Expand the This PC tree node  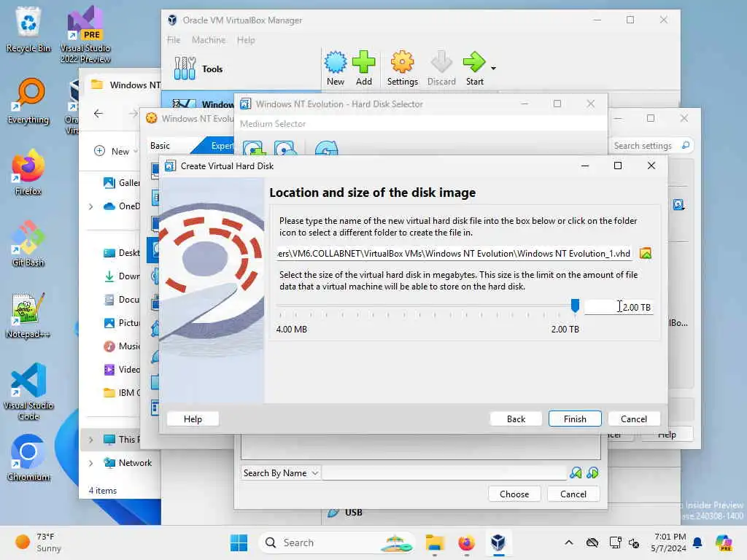(x=91, y=439)
